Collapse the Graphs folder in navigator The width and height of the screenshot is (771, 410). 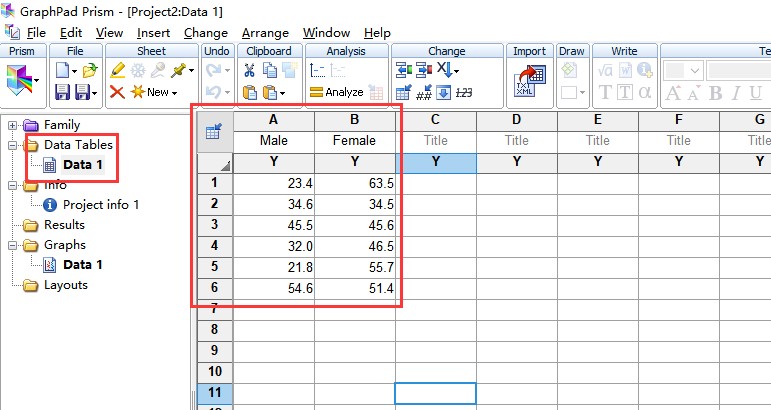12,245
